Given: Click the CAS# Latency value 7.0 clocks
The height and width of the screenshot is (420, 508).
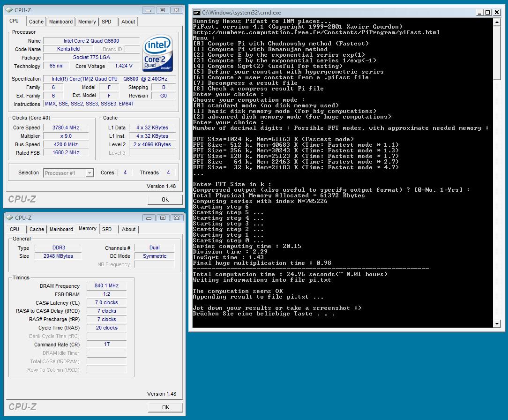Looking at the screenshot, I should (106, 302).
